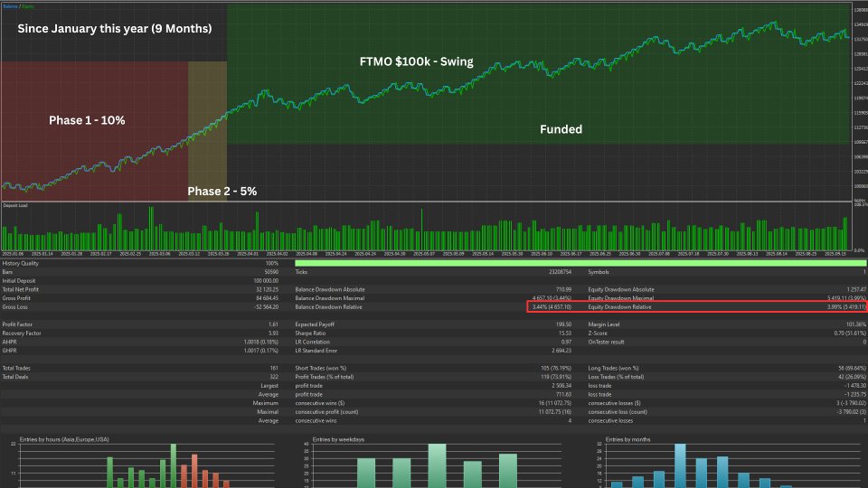The width and height of the screenshot is (868, 488).
Task: Click the "Sharpe Ratio" label
Action: (x=310, y=333)
